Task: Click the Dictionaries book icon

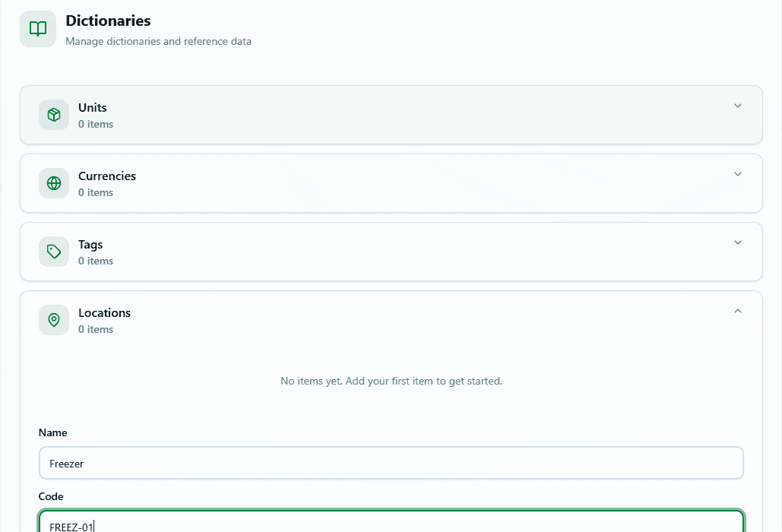Action: [x=38, y=29]
